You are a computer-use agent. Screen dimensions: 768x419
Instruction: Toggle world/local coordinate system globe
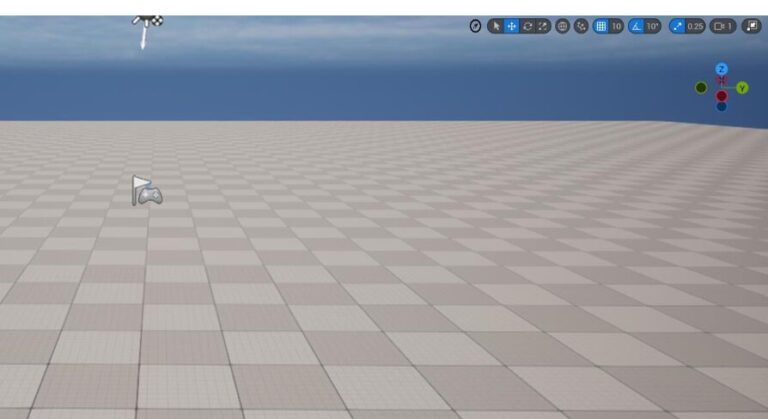pyautogui.click(x=562, y=26)
